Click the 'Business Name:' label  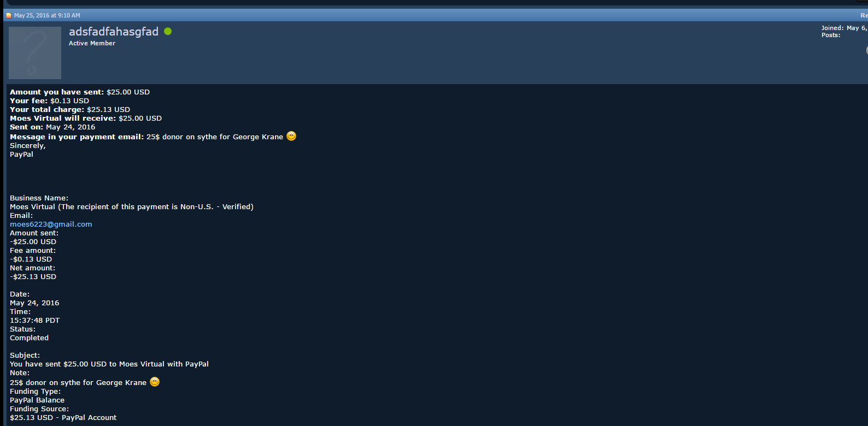(39, 198)
